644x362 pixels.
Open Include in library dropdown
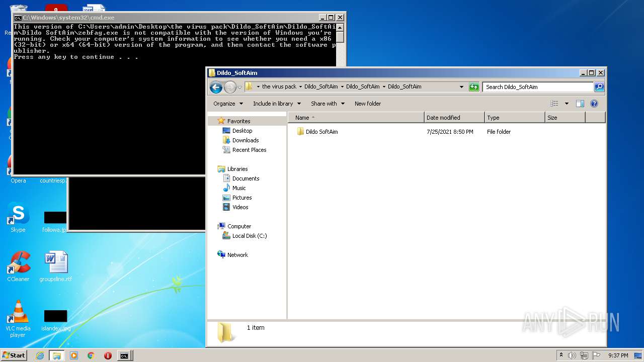coord(277,104)
